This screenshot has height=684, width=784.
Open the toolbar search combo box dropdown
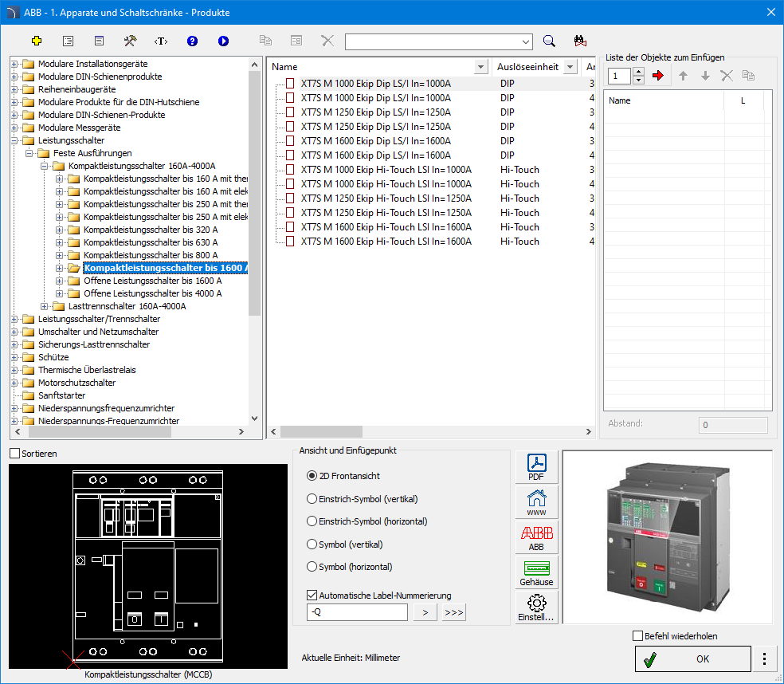tap(526, 41)
